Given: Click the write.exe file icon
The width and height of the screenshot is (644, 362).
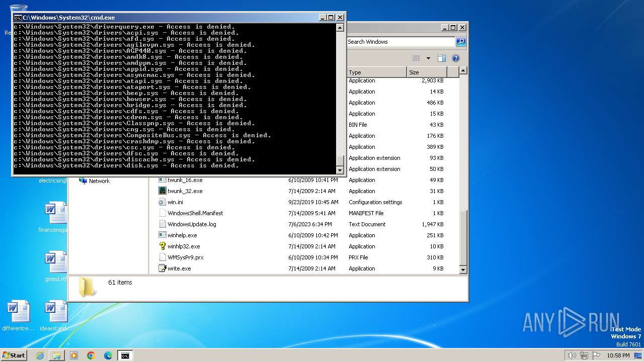Looking at the screenshot, I should 162,268.
